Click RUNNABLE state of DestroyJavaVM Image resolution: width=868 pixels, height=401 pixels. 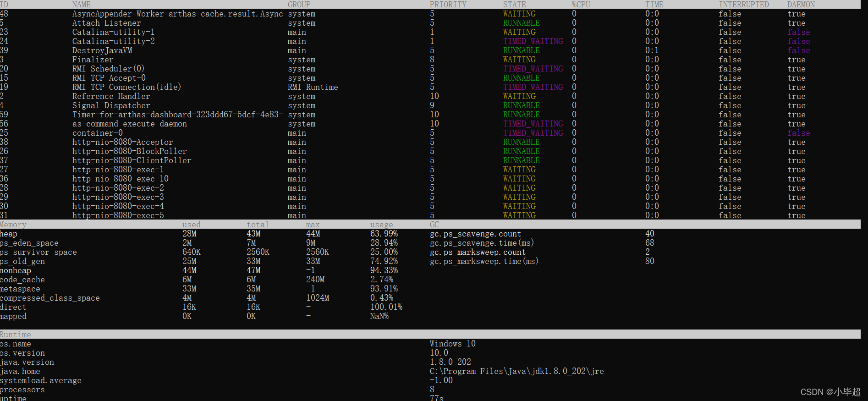[x=522, y=50]
